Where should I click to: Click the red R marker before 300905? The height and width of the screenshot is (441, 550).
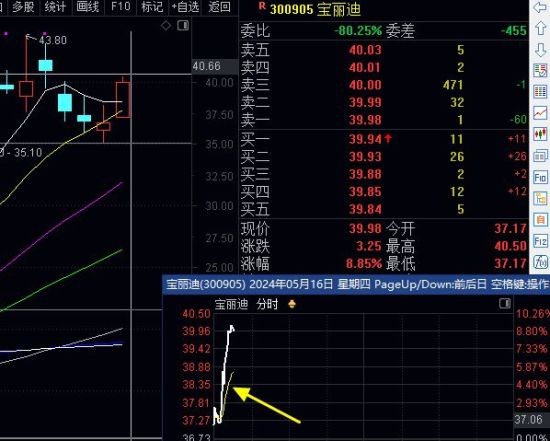coord(262,6)
